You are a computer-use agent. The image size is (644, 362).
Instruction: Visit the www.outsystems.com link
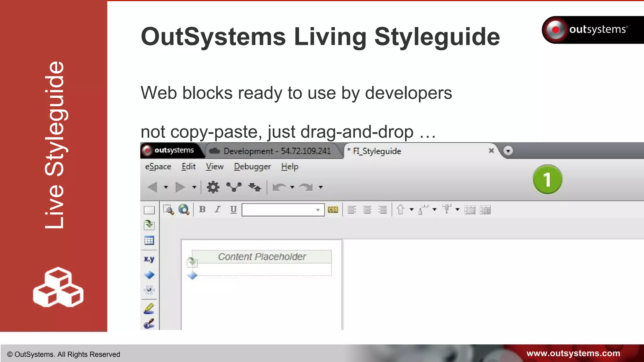pos(573,354)
